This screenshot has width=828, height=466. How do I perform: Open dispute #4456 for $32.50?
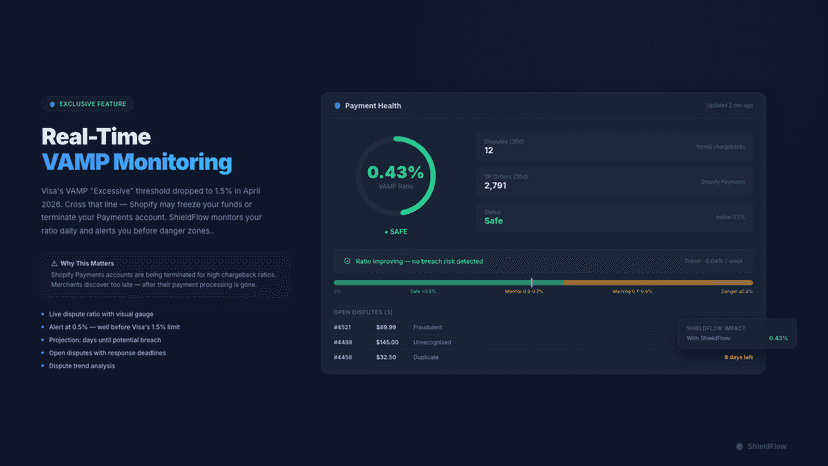(x=543, y=357)
